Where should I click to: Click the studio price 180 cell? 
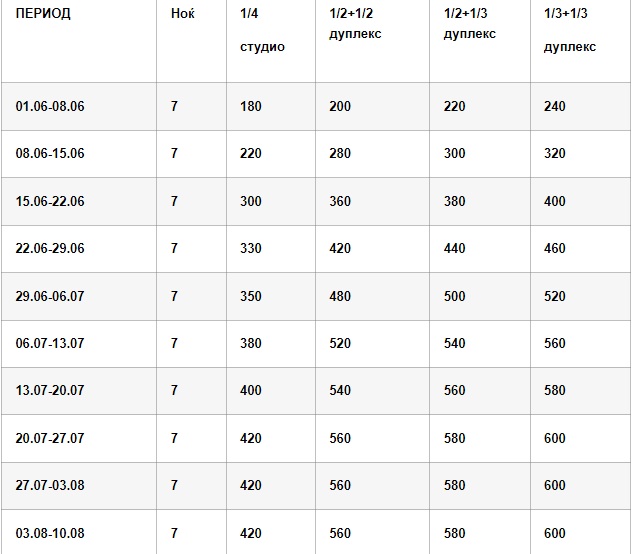tap(250, 106)
